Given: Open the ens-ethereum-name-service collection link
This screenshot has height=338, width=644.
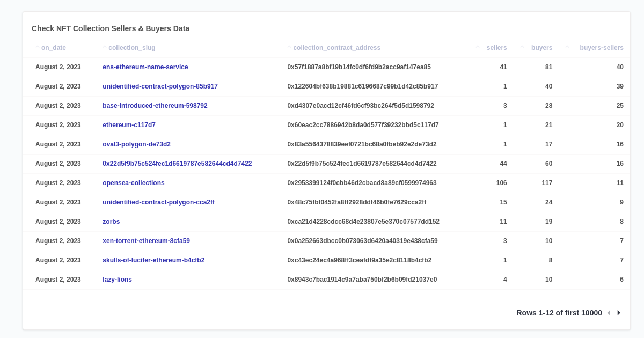Looking at the screenshot, I should 145,67.
